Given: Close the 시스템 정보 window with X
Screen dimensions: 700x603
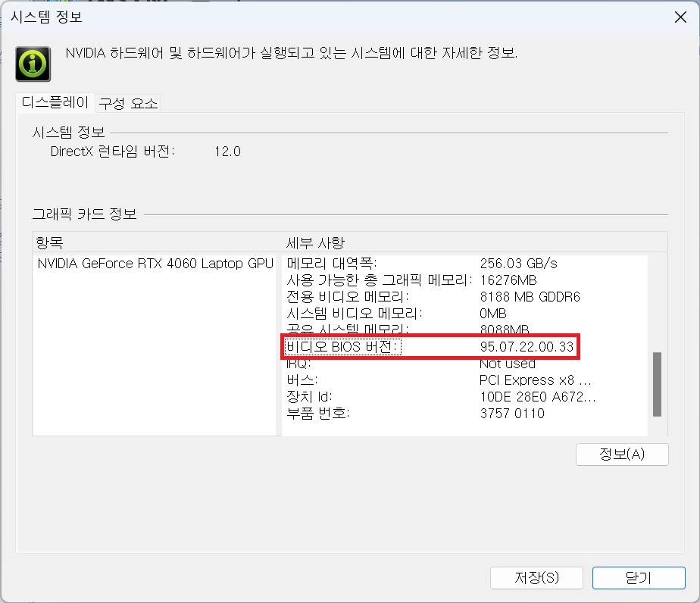Looking at the screenshot, I should 680,17.
